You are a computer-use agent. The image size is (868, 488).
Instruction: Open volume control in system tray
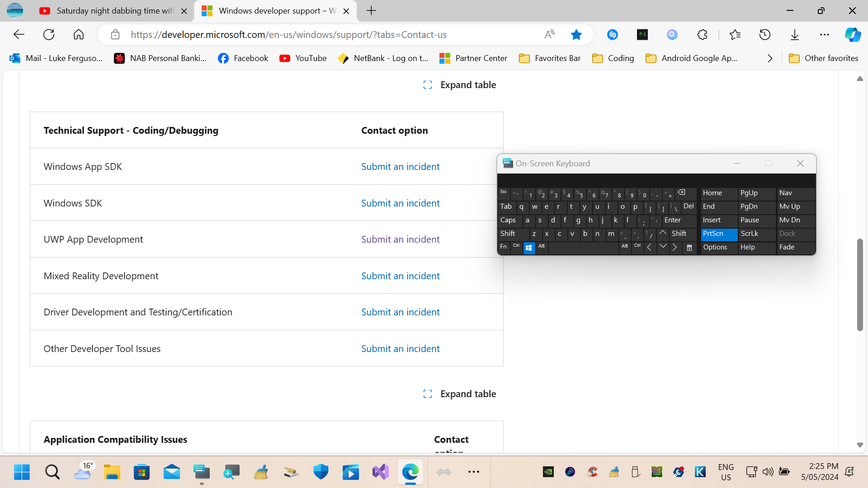[768, 472]
